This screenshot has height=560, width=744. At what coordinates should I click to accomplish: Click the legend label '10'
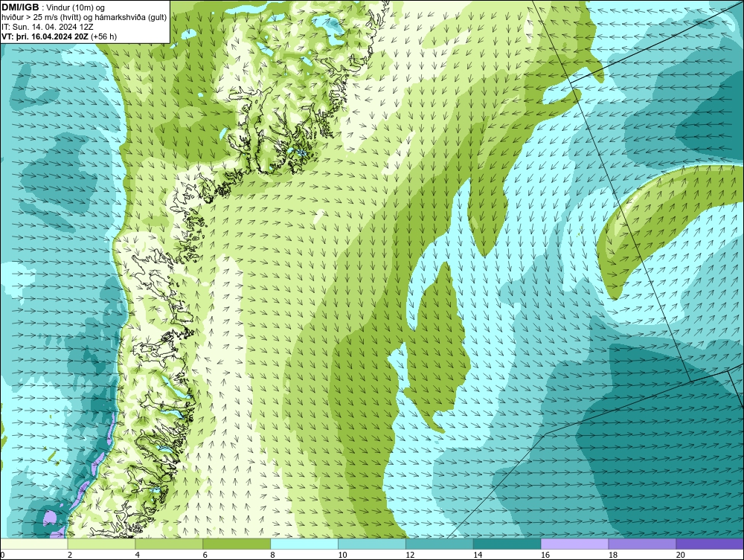tap(342, 555)
